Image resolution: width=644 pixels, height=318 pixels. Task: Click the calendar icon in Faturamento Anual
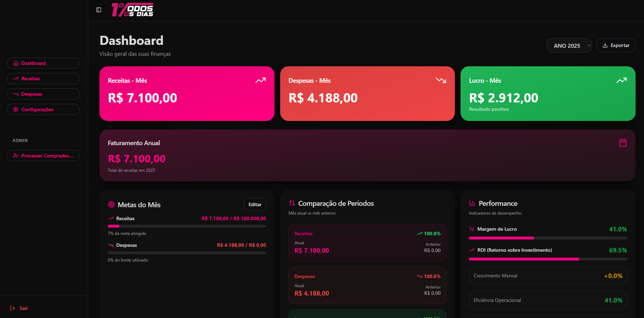coord(623,143)
